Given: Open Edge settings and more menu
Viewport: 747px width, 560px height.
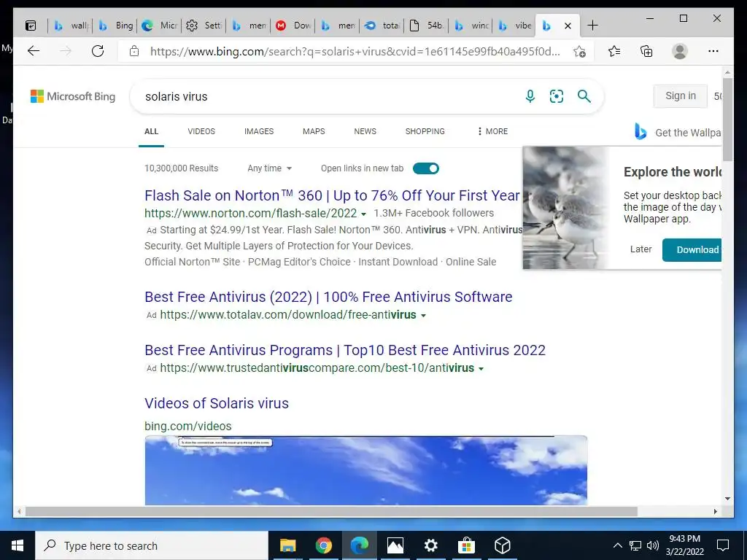Looking at the screenshot, I should [x=713, y=51].
